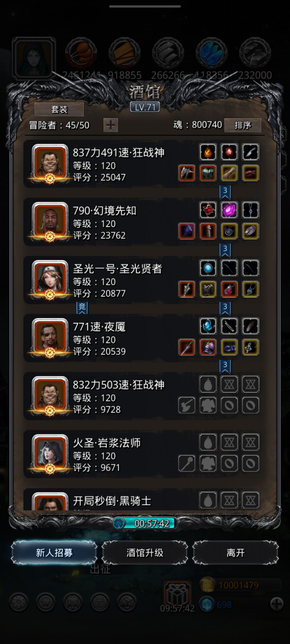290x644 pixels.
Task: Click the 00:57:42 timer bar
Action: (x=145, y=523)
